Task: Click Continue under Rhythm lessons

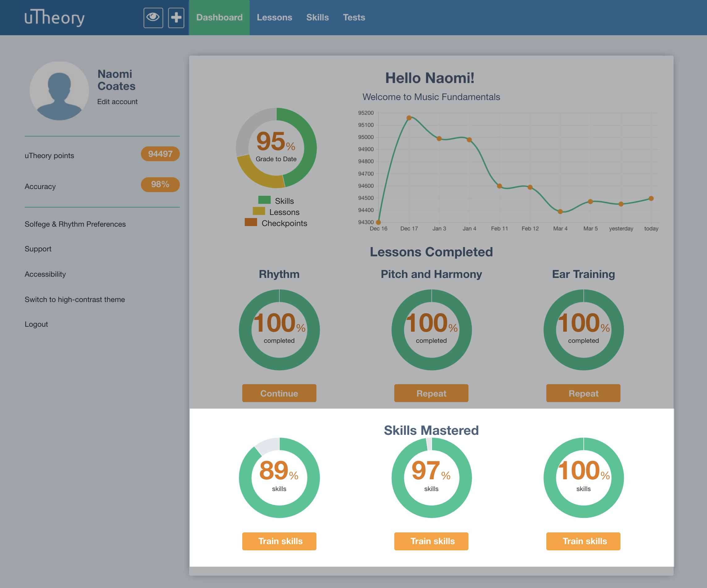Action: point(279,393)
